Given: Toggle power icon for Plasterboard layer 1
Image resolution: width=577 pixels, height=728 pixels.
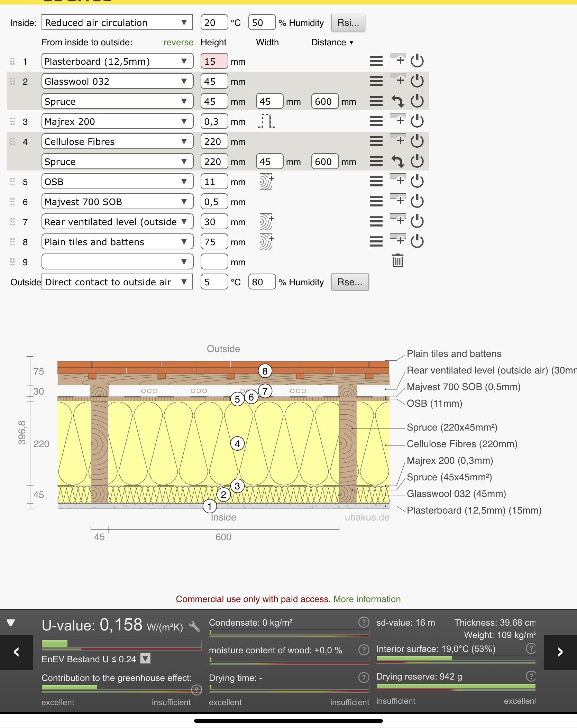Looking at the screenshot, I should 417,61.
